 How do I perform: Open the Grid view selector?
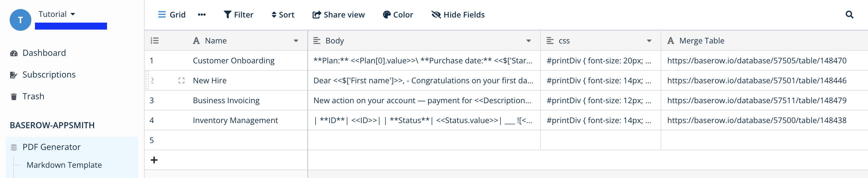pyautogui.click(x=172, y=14)
